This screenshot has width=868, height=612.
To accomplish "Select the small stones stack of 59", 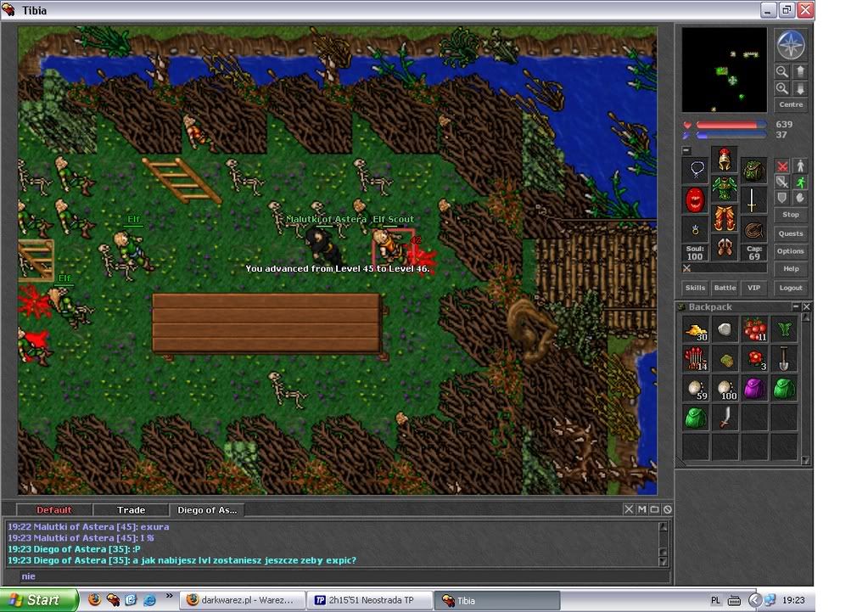I will click(696, 389).
